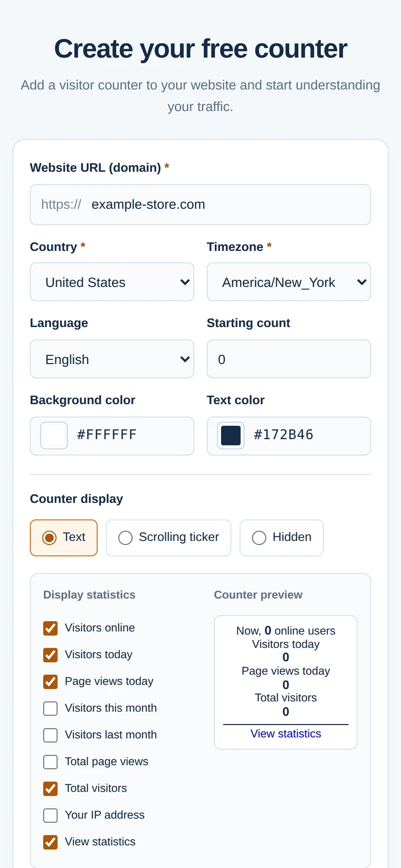
Task: Uncheck the Total visitors checkbox
Action: (x=50, y=789)
